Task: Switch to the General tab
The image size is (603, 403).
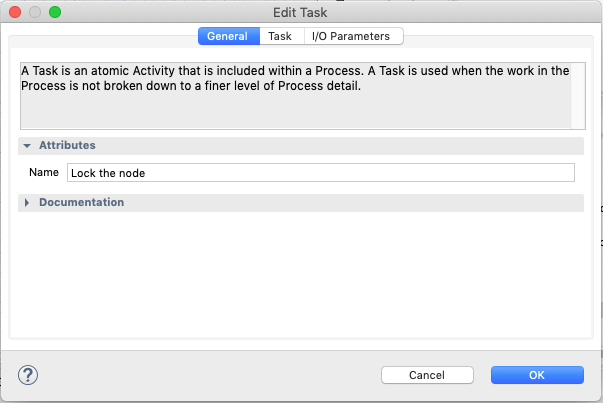Action: [x=229, y=36]
